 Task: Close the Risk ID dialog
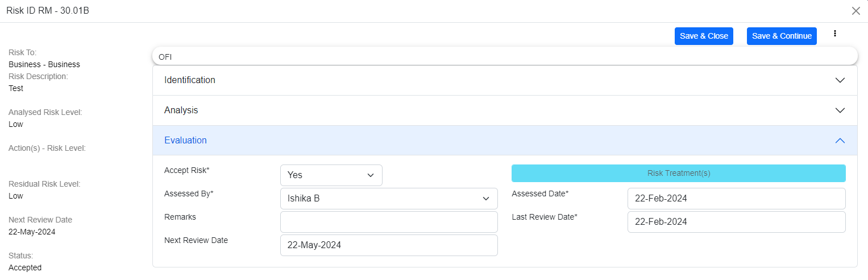[x=855, y=11]
